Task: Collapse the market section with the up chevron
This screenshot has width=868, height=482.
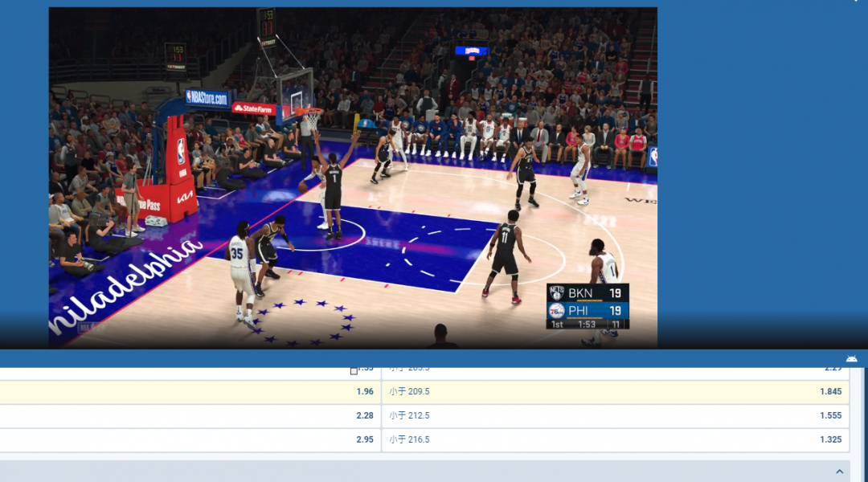Action: (x=839, y=472)
